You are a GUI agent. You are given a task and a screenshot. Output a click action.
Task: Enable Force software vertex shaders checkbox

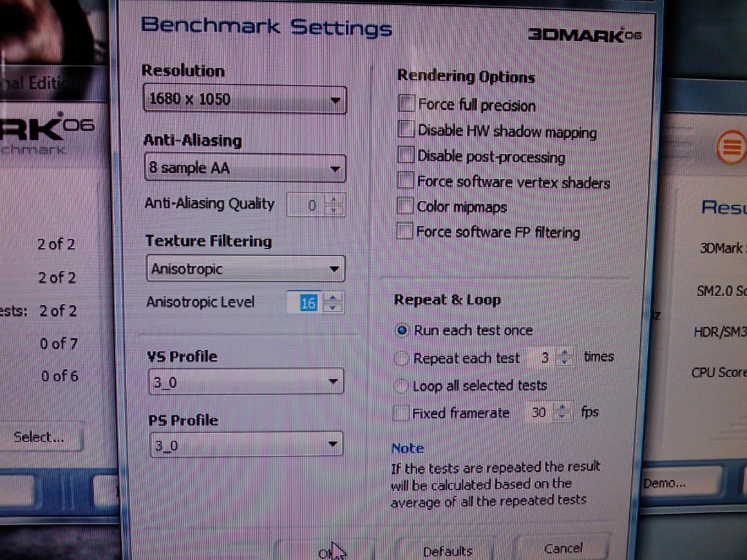(x=406, y=180)
